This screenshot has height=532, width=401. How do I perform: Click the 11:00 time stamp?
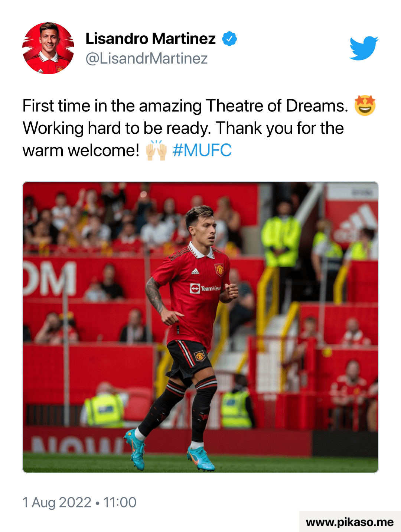pyautogui.click(x=120, y=502)
